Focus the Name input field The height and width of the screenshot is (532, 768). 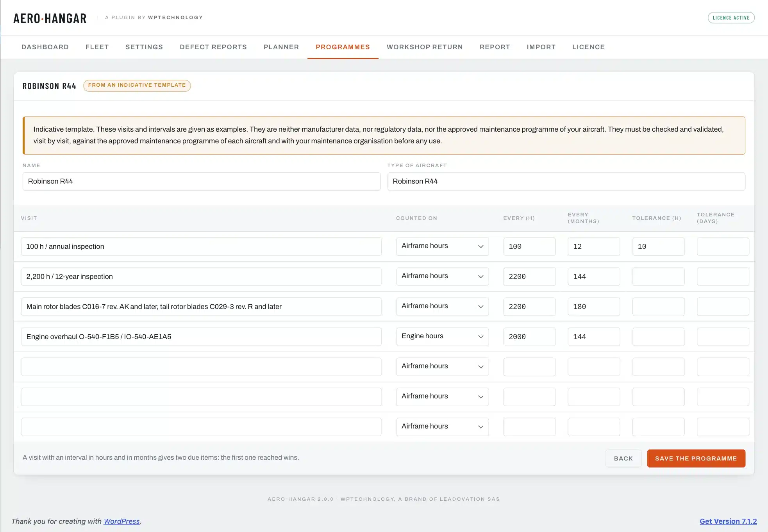[x=202, y=181]
